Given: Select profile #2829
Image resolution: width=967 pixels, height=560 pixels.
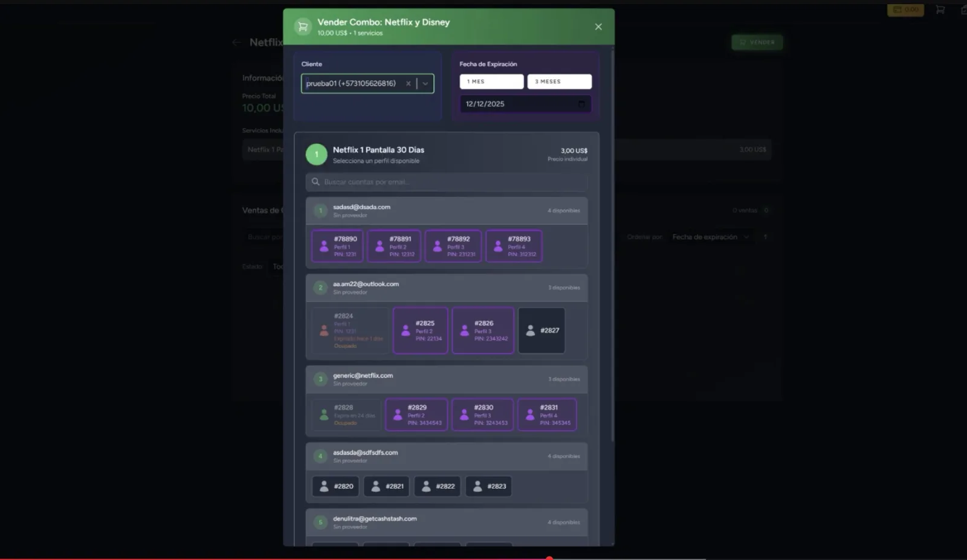Looking at the screenshot, I should 416,414.
